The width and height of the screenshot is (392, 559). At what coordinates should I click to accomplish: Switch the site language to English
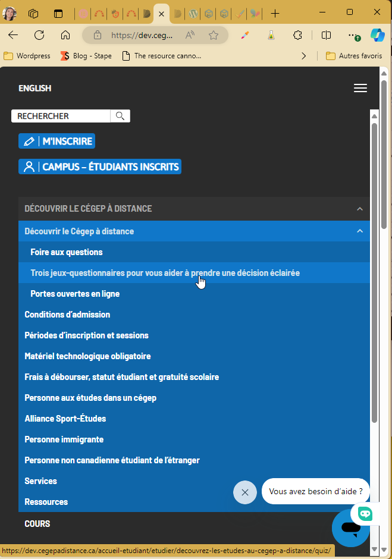point(35,88)
